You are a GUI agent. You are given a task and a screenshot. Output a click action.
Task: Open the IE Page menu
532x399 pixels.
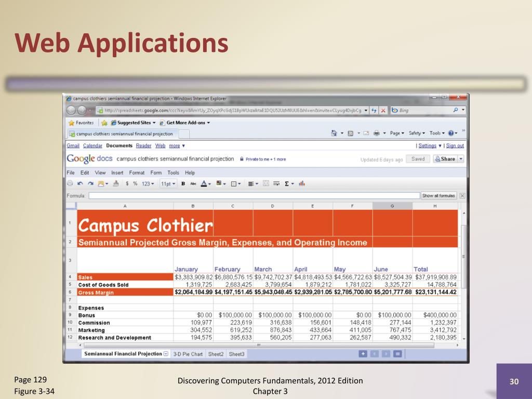click(x=397, y=134)
